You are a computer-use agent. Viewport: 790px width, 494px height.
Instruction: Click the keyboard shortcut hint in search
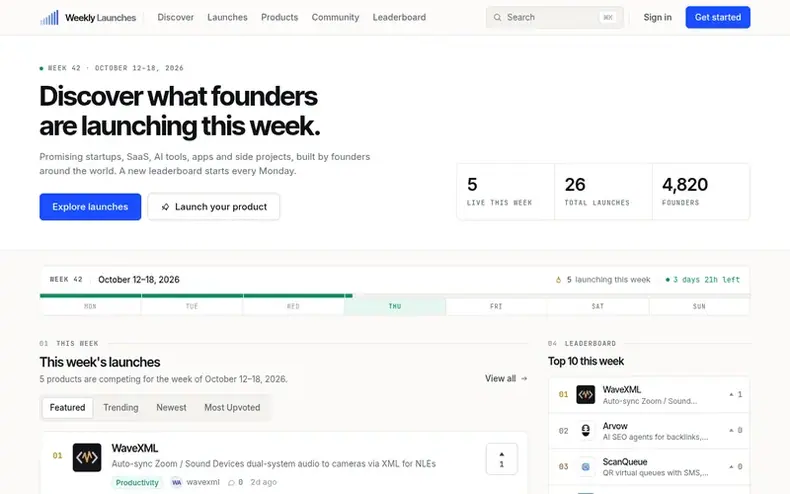608,18
